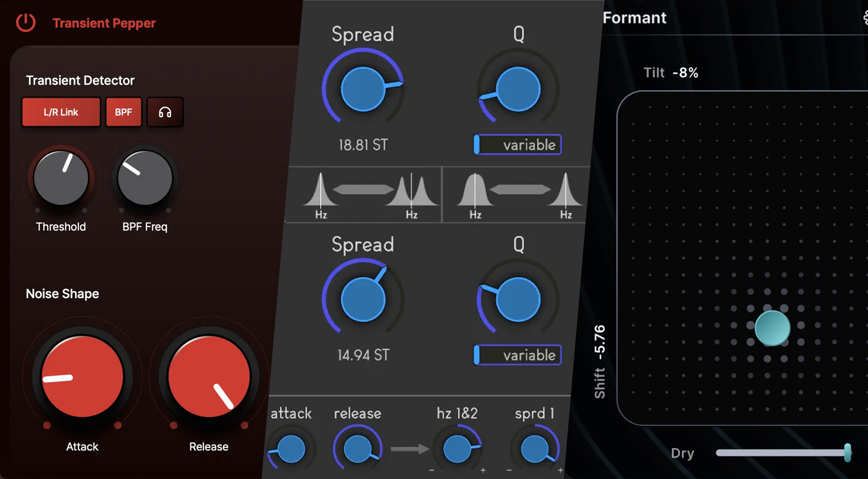Click the small blue attack knob
868x479 pixels.
291,449
